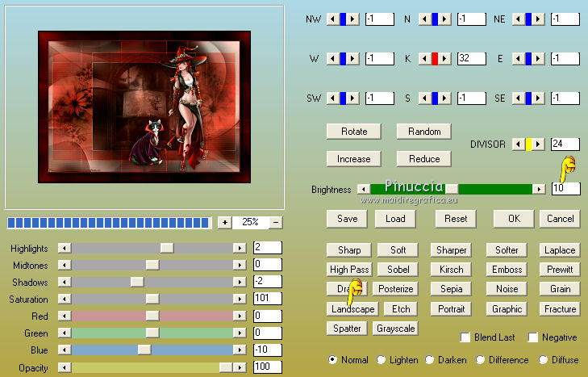Apply the Spatter preset
The height and width of the screenshot is (377, 588).
click(x=347, y=329)
